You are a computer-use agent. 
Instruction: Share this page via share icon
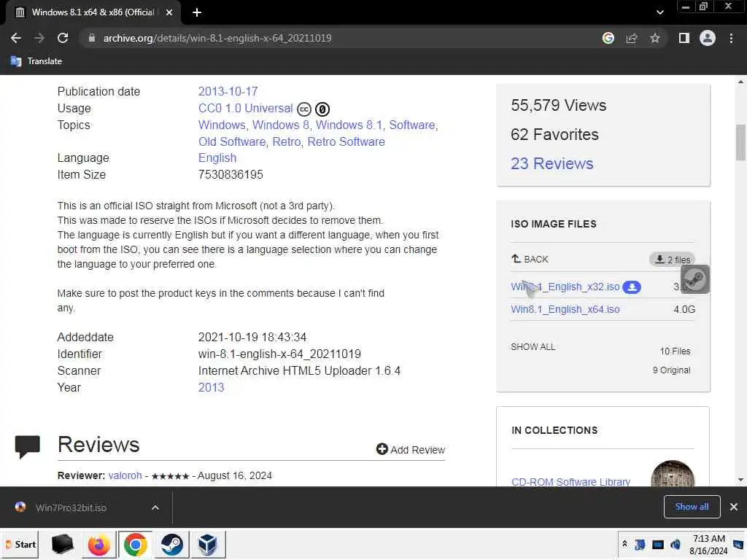[x=632, y=38]
